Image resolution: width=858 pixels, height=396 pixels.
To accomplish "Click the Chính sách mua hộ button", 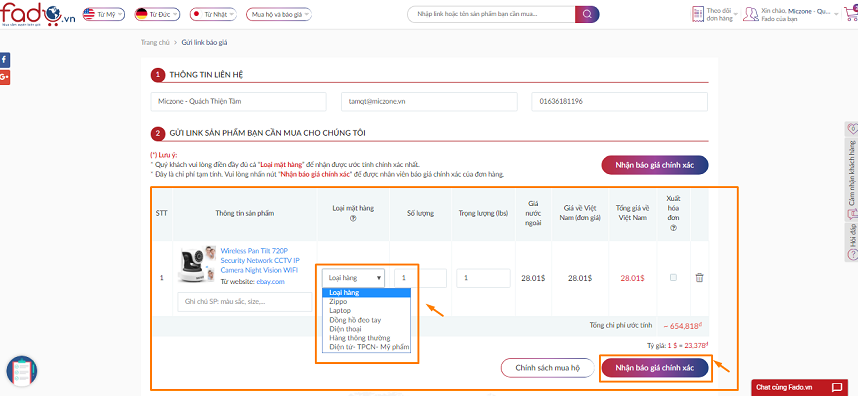I will coord(547,368).
